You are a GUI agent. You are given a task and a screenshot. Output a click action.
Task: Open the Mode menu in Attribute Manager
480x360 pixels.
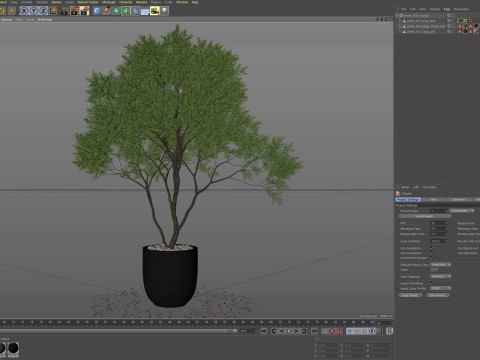405,187
